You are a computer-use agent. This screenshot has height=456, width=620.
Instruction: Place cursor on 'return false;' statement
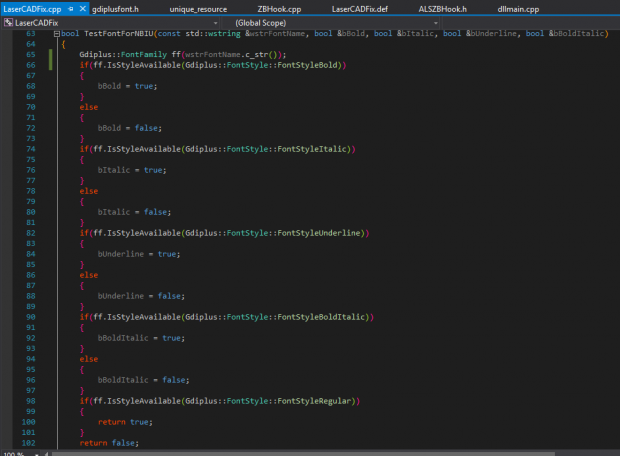[109, 443]
